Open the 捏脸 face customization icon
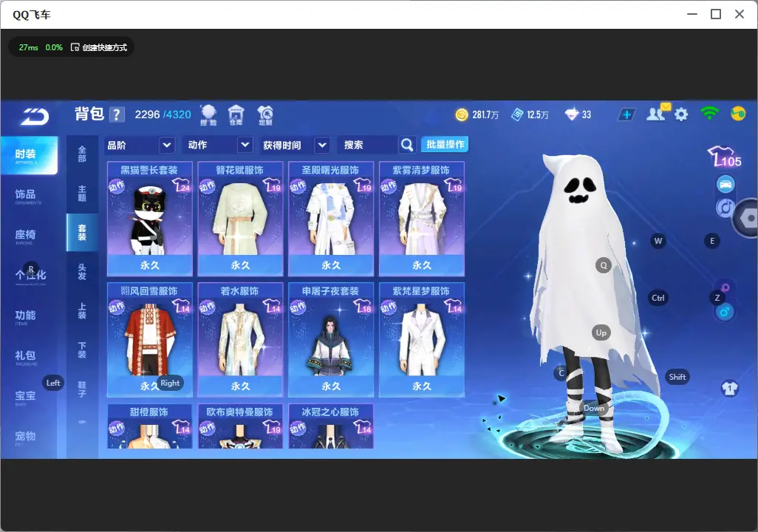The width and height of the screenshot is (758, 532). click(209, 115)
